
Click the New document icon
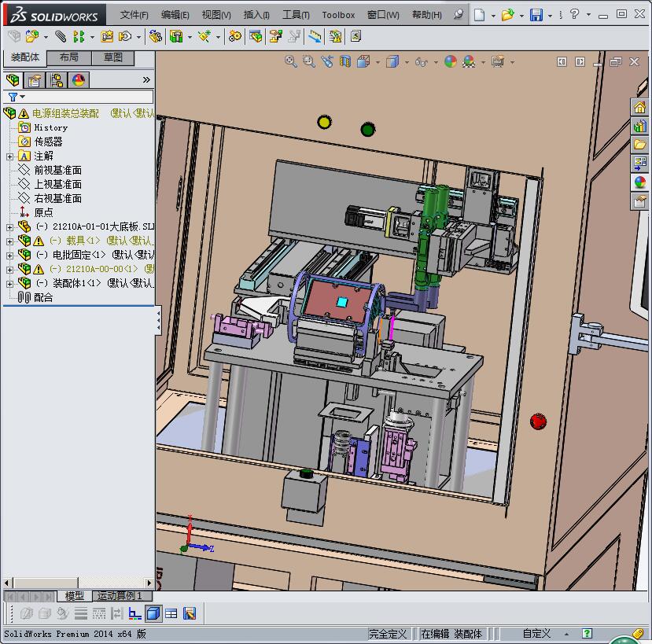[x=480, y=16]
